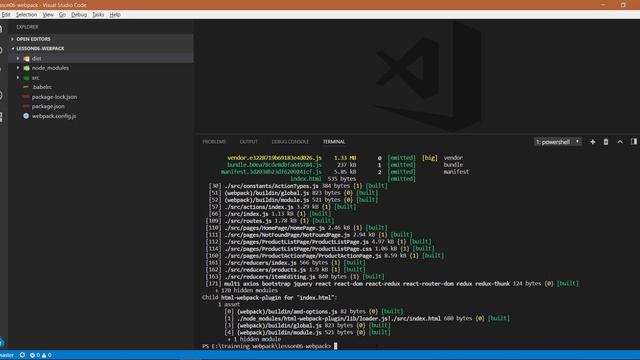This screenshot has height=360, width=640.
Task: Open the Edit menu
Action: 6,15
